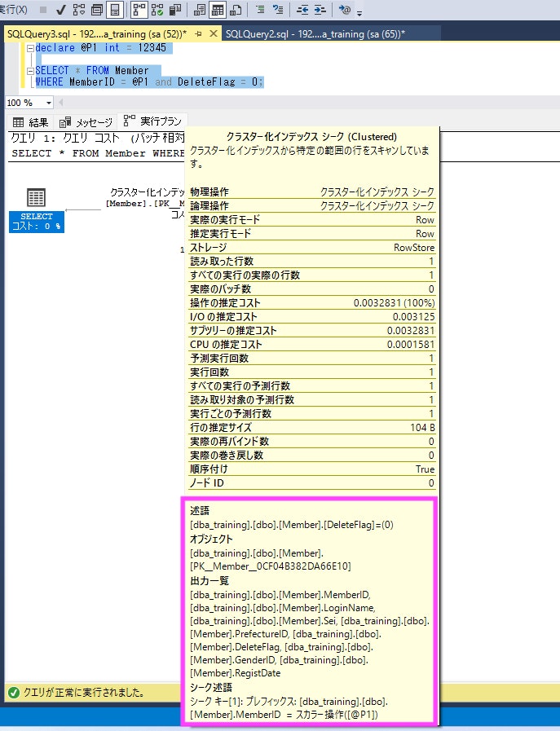Click the クエリが正常に実行されました status text

84,693
